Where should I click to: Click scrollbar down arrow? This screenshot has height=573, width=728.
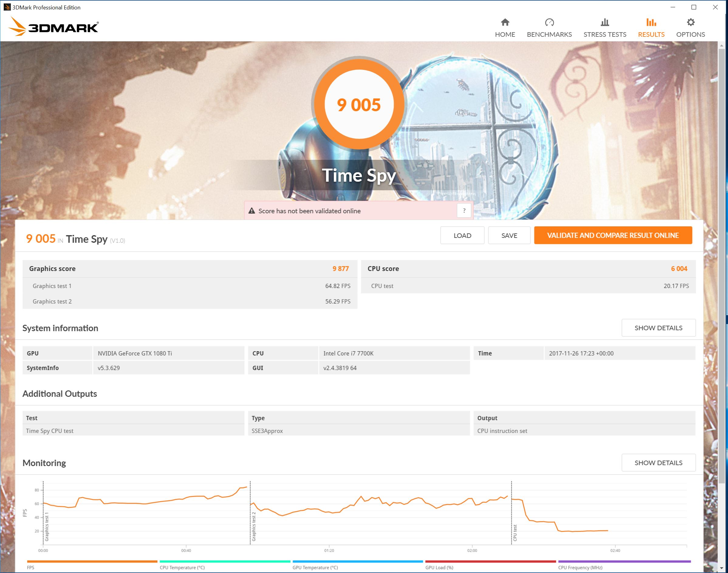pyautogui.click(x=721, y=568)
